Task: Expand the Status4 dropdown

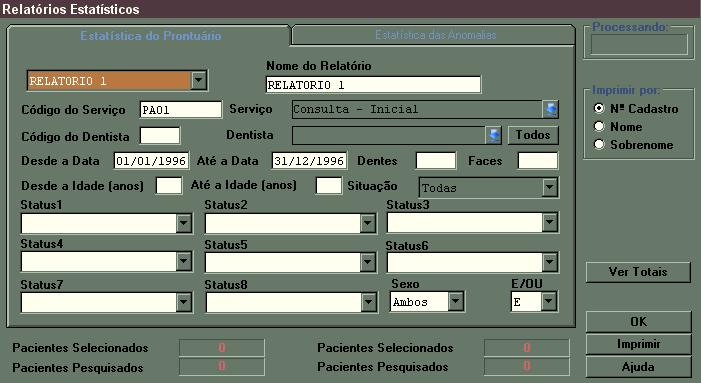Action: (184, 261)
